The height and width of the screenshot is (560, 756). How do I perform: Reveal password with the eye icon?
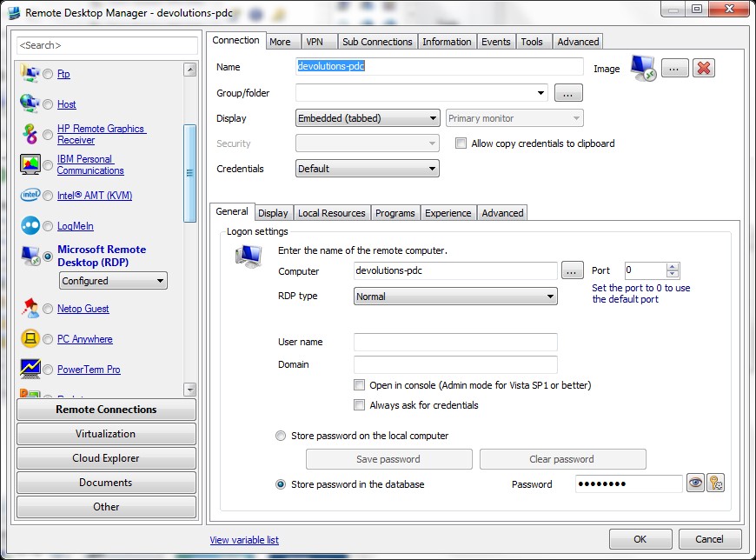pos(695,484)
